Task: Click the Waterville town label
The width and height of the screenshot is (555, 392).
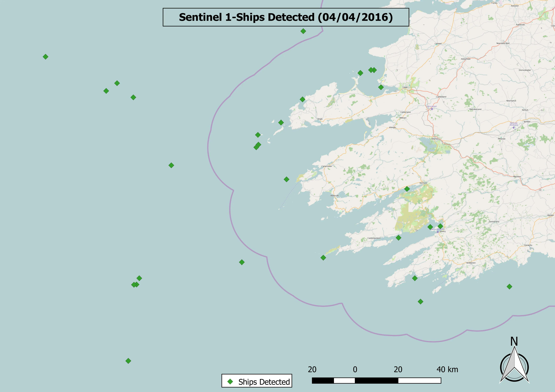Action: [335, 196]
